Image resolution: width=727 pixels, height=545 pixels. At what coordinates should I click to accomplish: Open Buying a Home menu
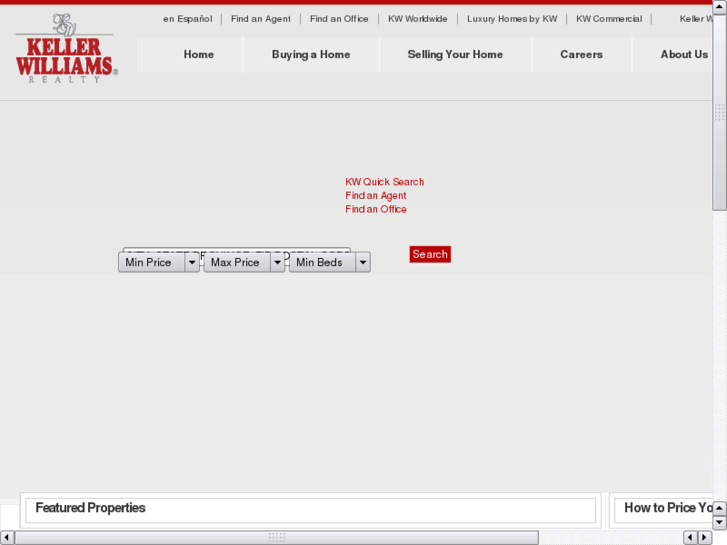coord(311,55)
